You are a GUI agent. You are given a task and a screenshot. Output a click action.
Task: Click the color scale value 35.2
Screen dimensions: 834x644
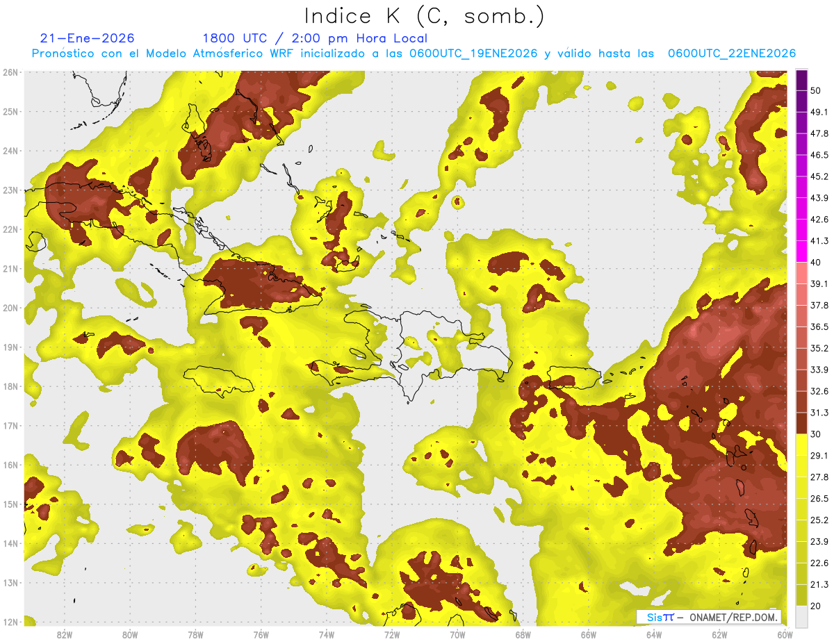point(819,348)
